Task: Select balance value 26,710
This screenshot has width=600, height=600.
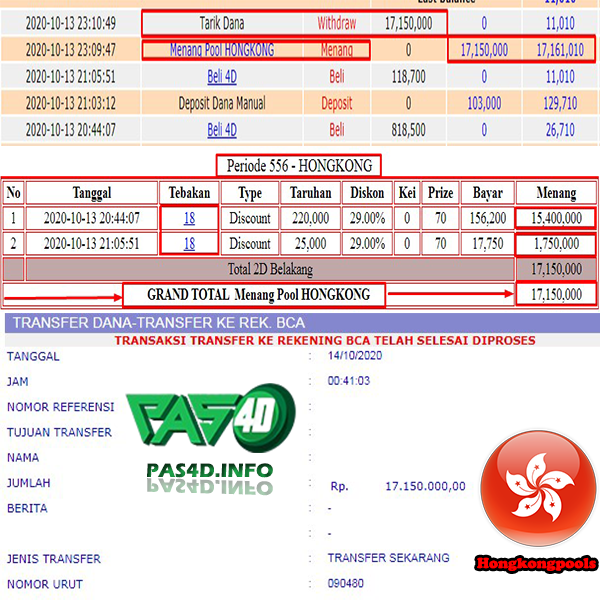Action: coord(560,130)
